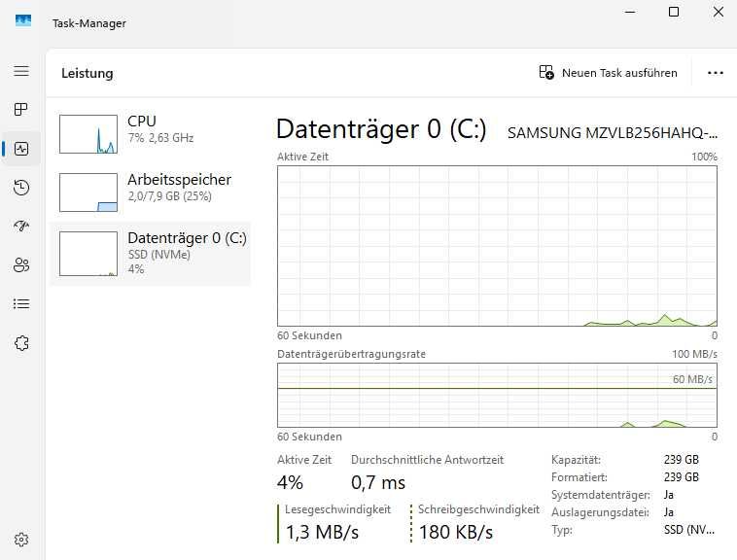This screenshot has width=737, height=560.
Task: Open Task-Manager settings gear
Action: click(21, 540)
